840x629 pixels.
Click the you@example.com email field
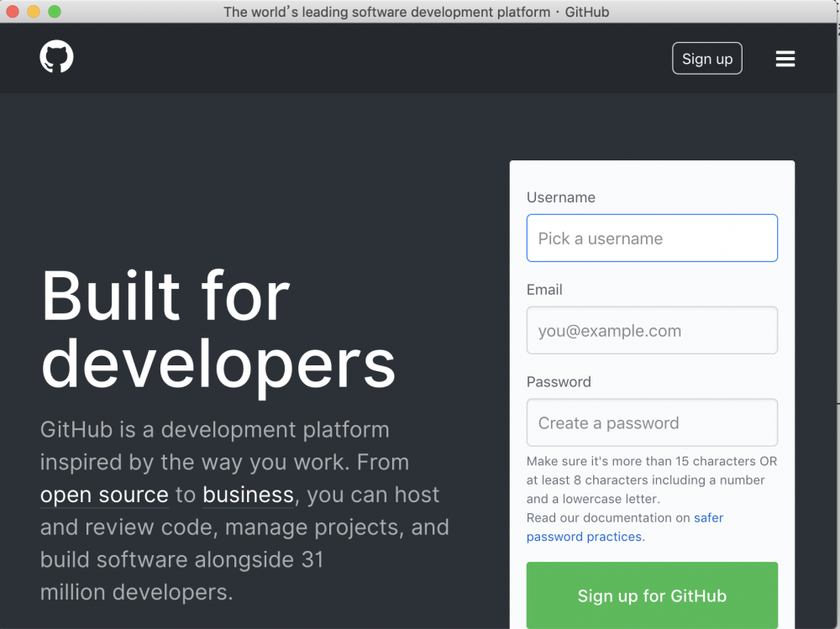point(652,330)
